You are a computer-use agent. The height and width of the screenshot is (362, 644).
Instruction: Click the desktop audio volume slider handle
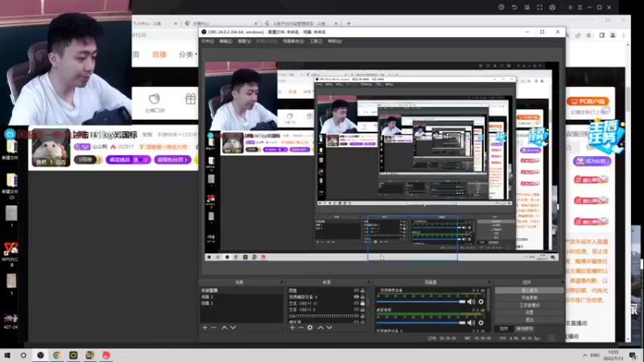[462, 323]
